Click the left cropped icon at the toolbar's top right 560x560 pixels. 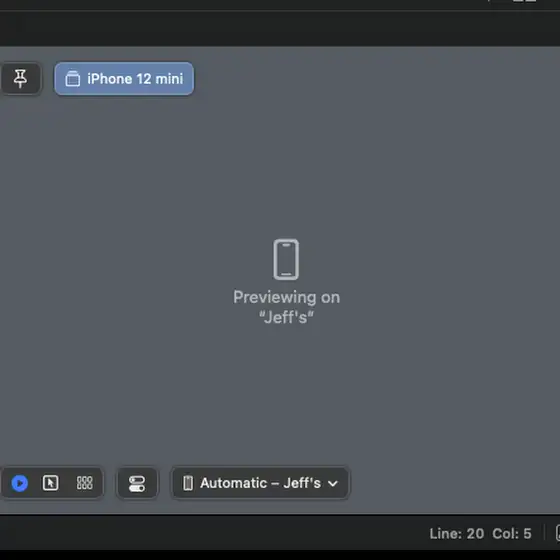point(518,1)
